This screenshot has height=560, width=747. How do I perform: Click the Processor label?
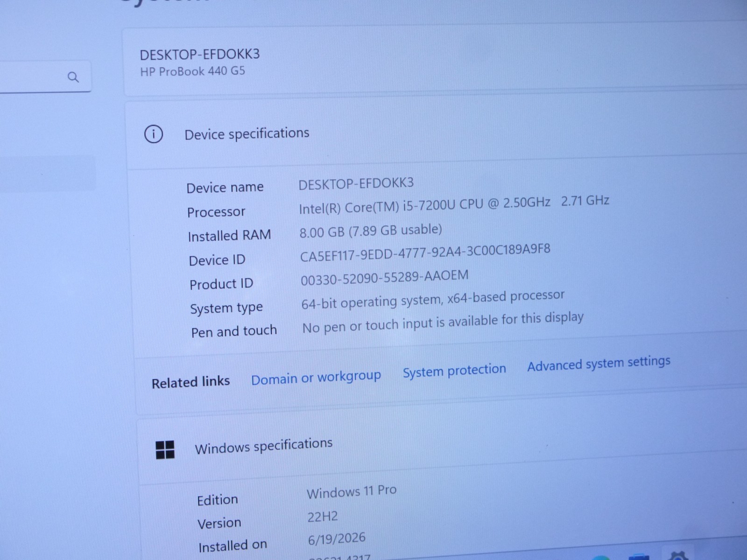coord(216,212)
